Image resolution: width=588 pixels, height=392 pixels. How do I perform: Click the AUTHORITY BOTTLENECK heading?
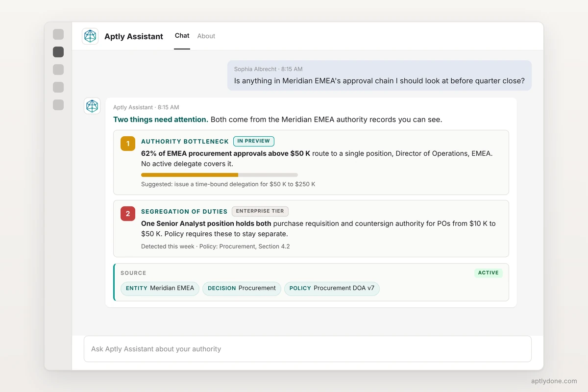185,142
